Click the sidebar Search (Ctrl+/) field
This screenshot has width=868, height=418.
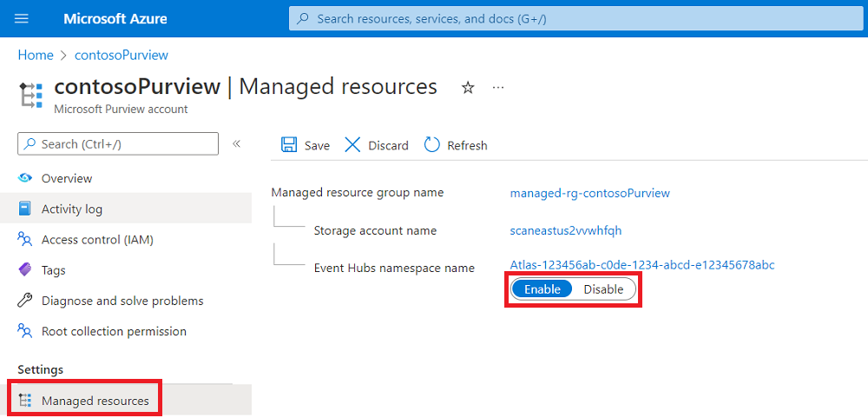[118, 143]
